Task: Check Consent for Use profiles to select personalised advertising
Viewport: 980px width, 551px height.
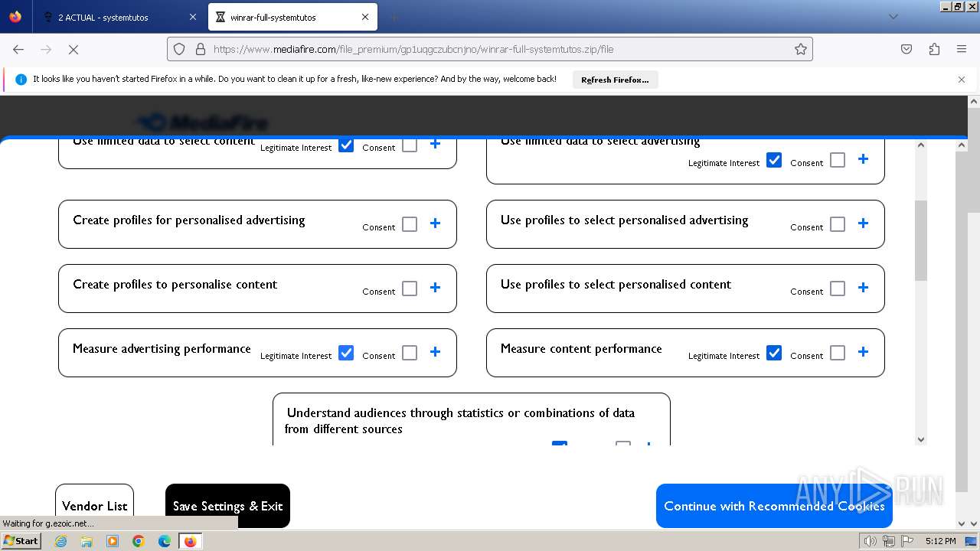Action: click(x=838, y=224)
